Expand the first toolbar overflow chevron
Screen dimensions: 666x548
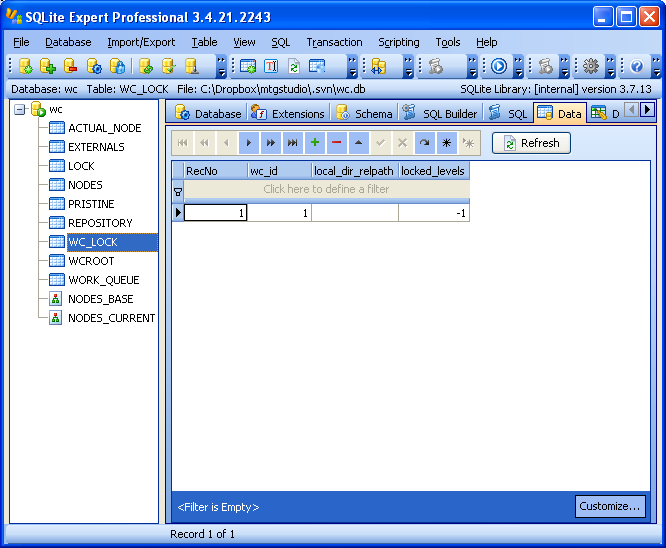tap(221, 67)
